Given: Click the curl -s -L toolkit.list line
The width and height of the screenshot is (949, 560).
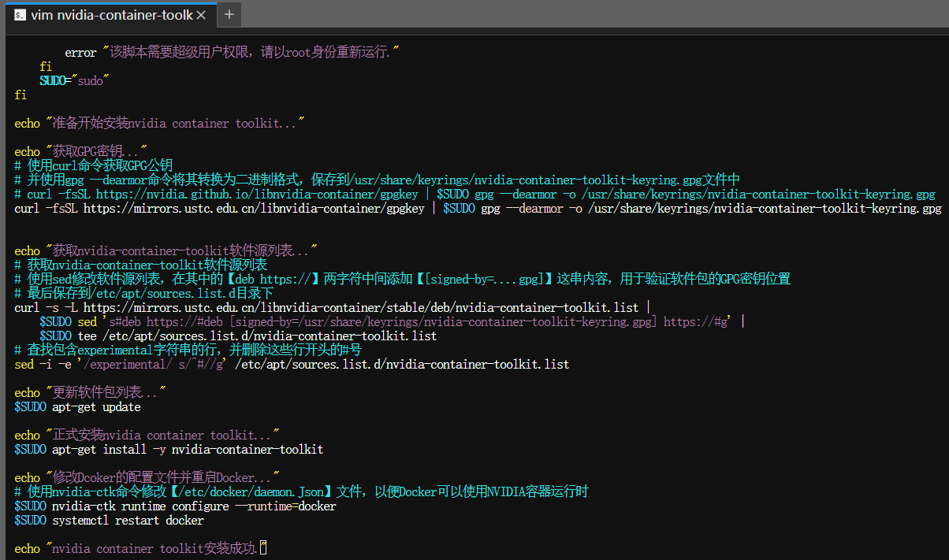Looking at the screenshot, I should coord(333,307).
